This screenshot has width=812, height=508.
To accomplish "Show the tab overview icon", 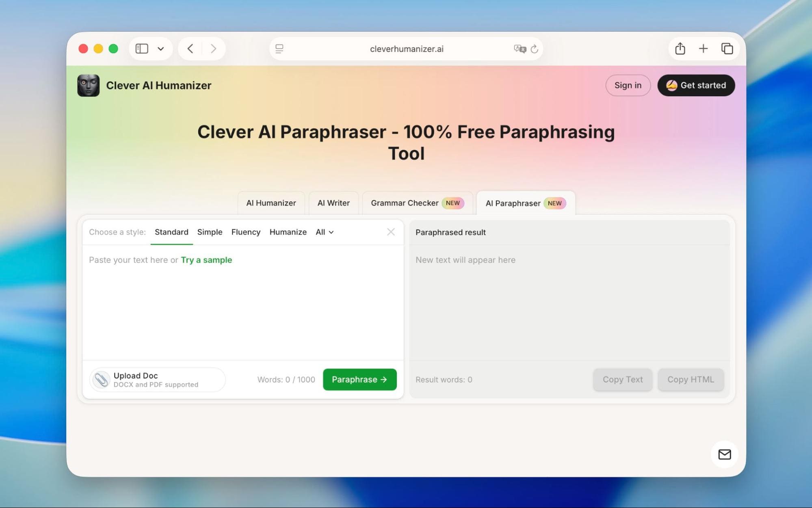I will pyautogui.click(x=727, y=49).
